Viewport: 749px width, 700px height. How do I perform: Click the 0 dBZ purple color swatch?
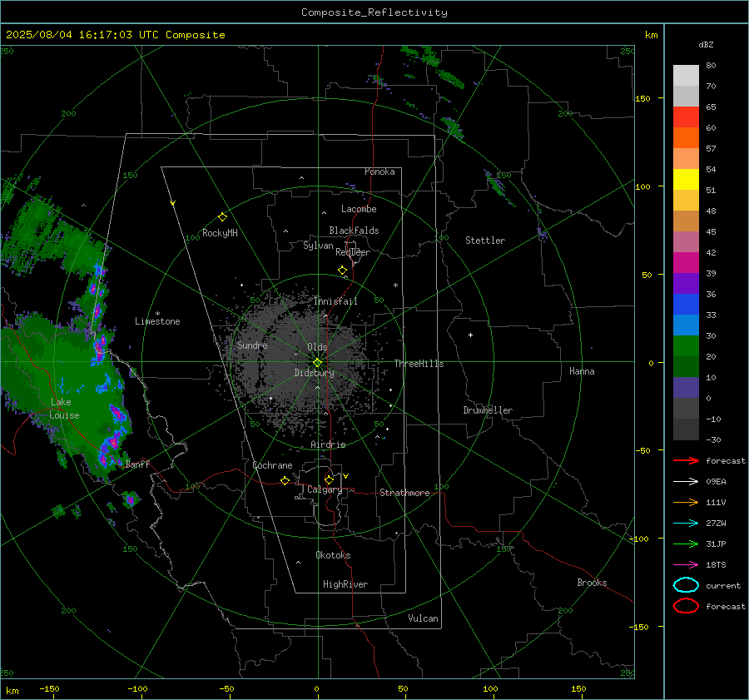pos(686,388)
